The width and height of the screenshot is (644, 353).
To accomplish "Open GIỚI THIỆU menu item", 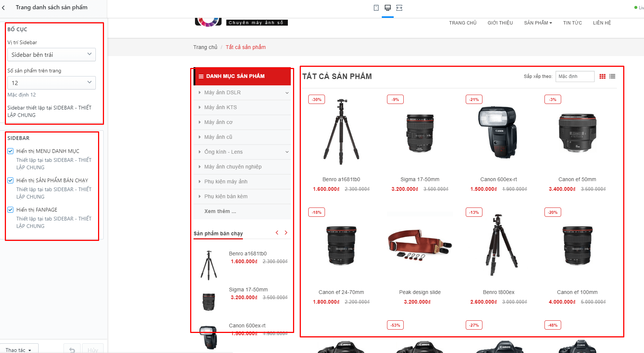I will pyautogui.click(x=500, y=23).
